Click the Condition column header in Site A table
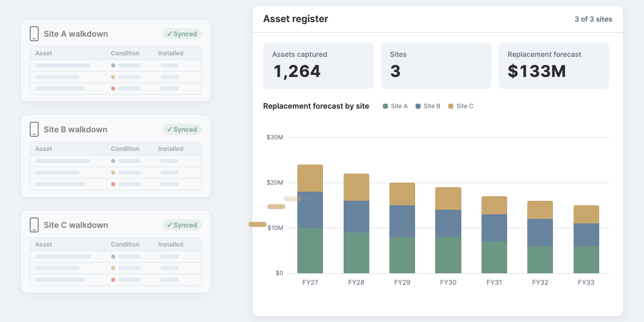 [x=125, y=53]
